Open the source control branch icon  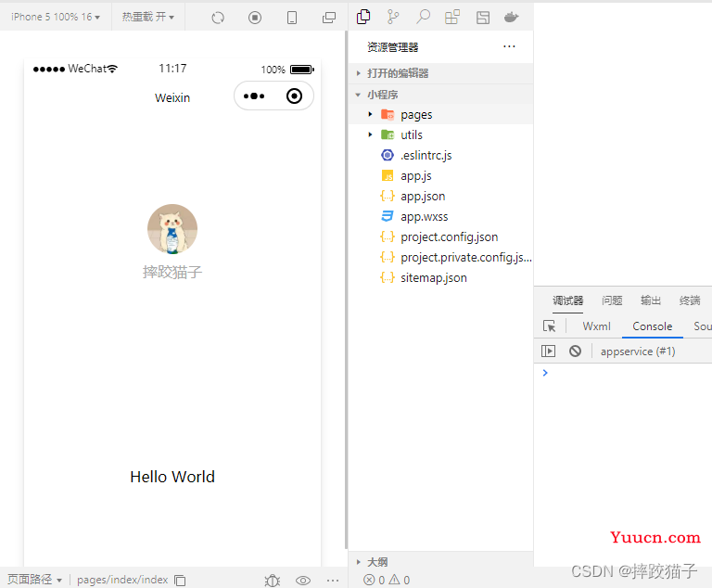(x=393, y=17)
